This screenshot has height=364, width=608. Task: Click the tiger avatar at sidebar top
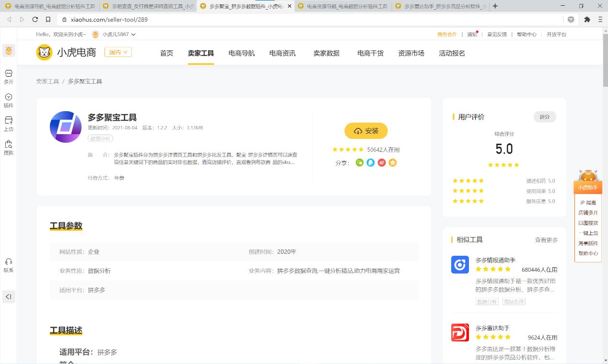click(9, 50)
